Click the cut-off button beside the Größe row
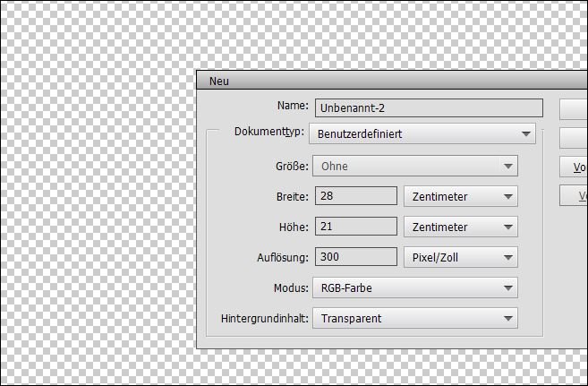The image size is (588, 386). point(575,167)
